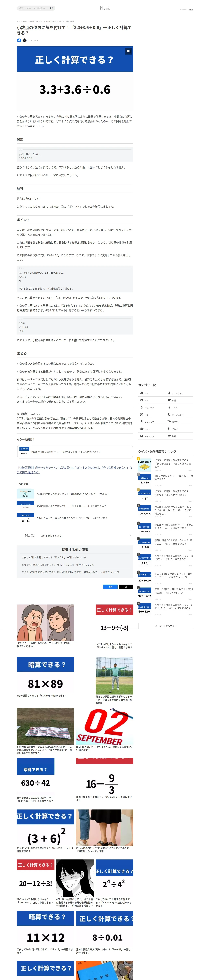The height and width of the screenshot is (980, 210).
Task: Open 「20-12÷3!」 recommended article card
Action: [x=35, y=882]
